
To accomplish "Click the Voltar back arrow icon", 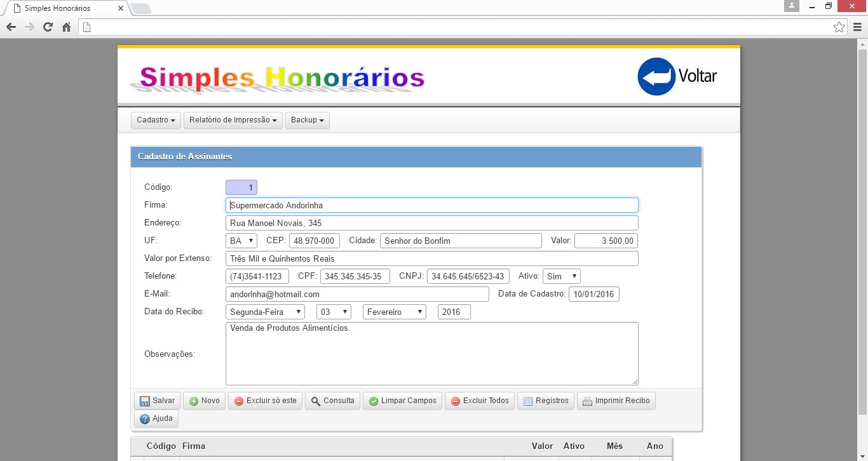I will coord(656,77).
